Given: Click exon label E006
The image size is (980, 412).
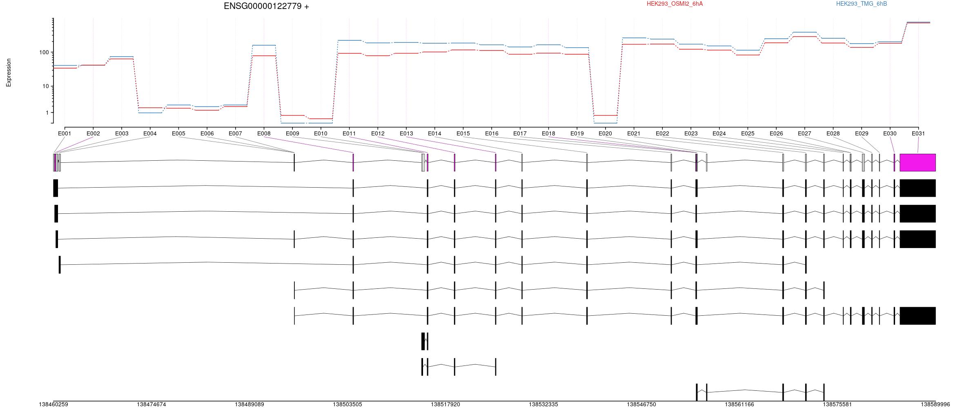Looking at the screenshot, I should pyautogui.click(x=207, y=133).
